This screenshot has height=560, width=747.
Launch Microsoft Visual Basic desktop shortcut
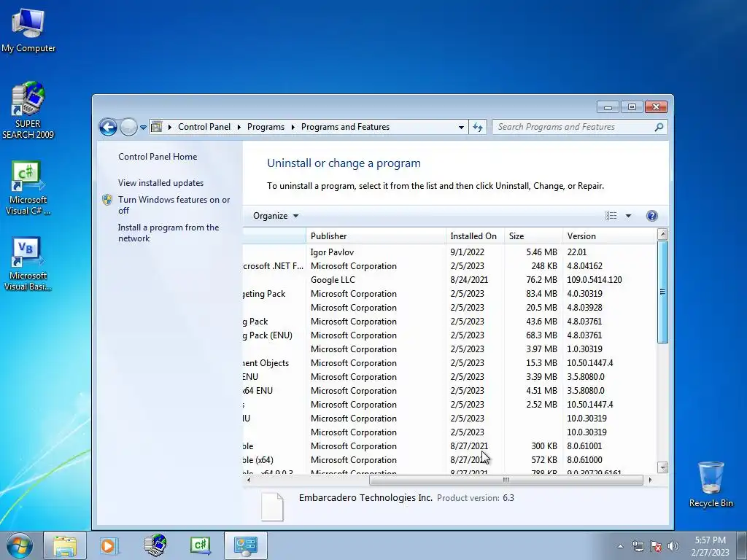pos(28,263)
